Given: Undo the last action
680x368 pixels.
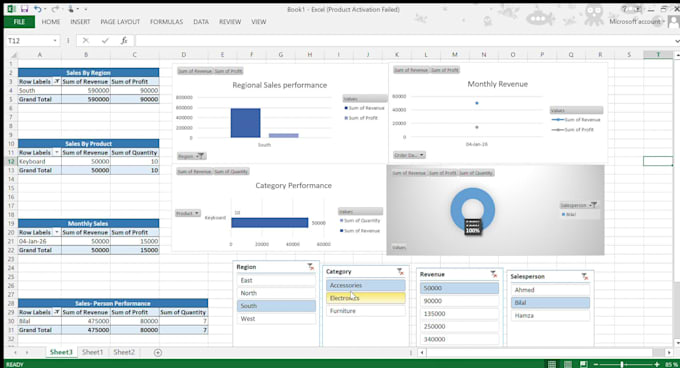Looking at the screenshot, I should click(x=38, y=9).
